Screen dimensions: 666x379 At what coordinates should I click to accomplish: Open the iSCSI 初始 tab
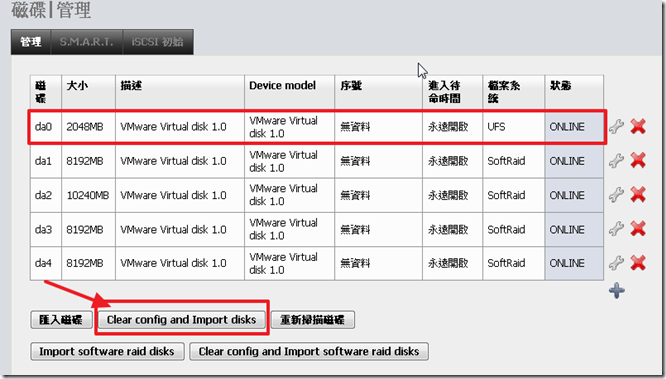(x=158, y=42)
